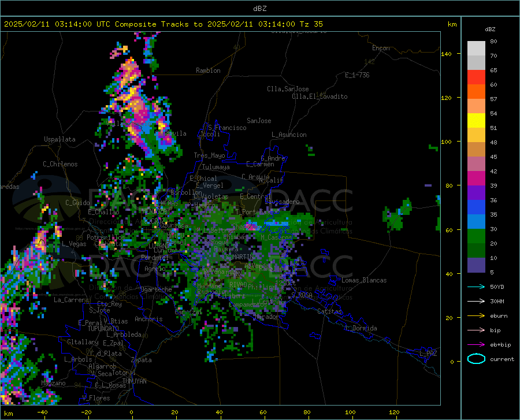Click the La_Carrera location label
520x420 pixels.
pyautogui.click(x=71, y=300)
